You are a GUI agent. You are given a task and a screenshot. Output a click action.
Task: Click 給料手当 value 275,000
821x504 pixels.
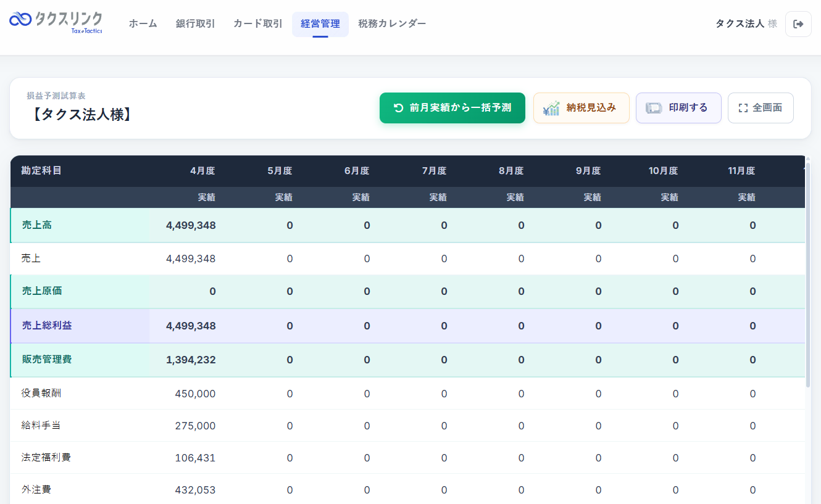(195, 426)
